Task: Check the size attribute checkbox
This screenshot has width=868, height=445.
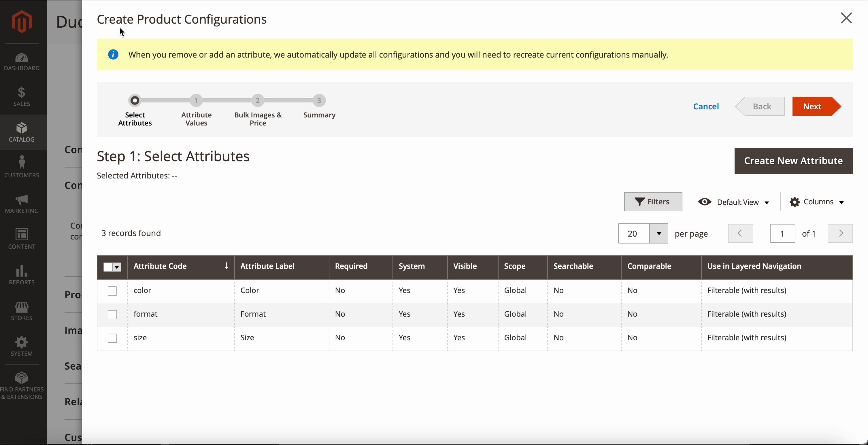Action: point(112,338)
